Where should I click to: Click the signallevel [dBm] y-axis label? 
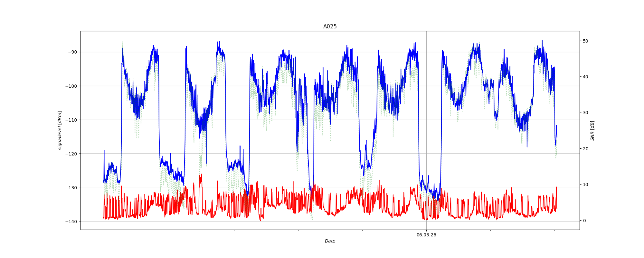(60, 130)
